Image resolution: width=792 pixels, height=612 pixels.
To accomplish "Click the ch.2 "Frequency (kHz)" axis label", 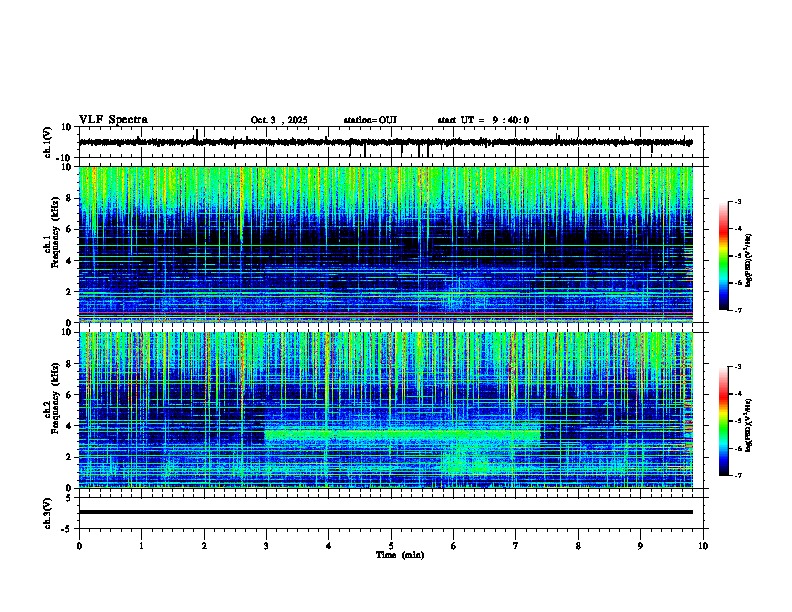I will tap(55, 398).
